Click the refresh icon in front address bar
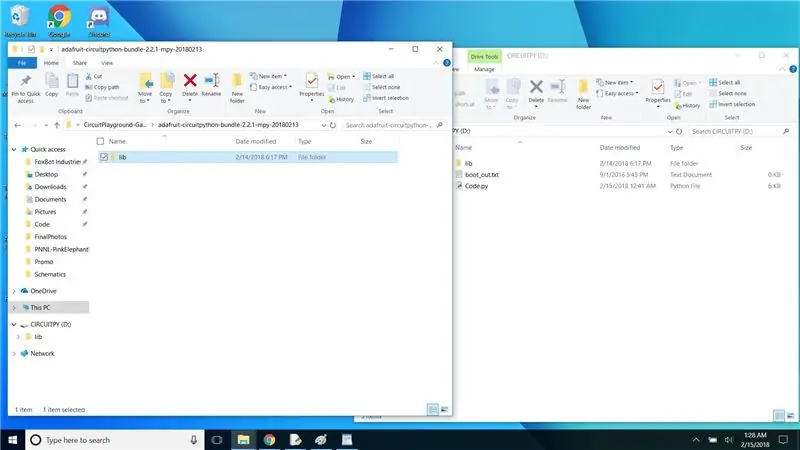This screenshot has height=450, width=800. click(x=333, y=125)
